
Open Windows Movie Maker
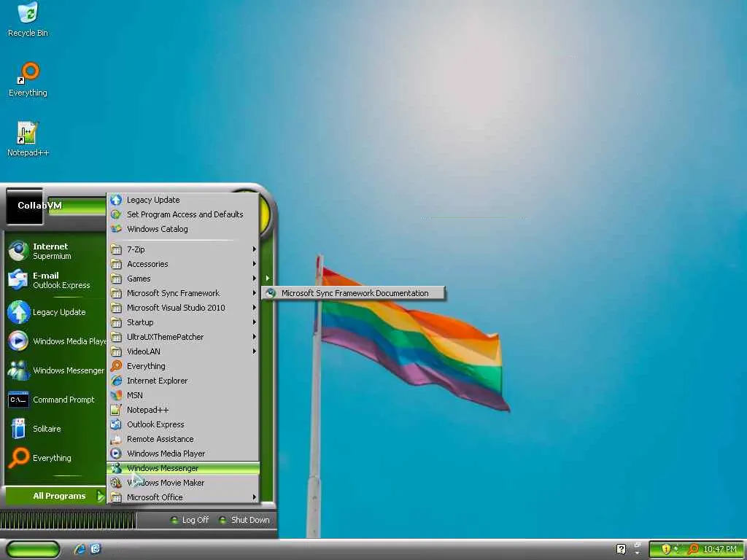click(183, 483)
